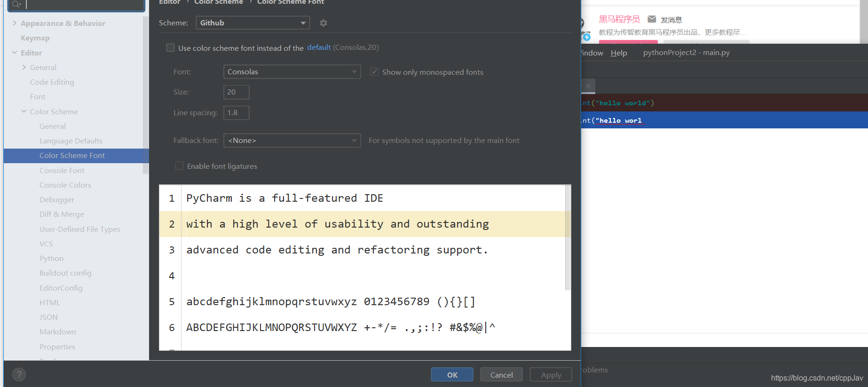Viewport: 868px width, 387px height.
Task: Select VCS color scheme item
Action: (46, 244)
